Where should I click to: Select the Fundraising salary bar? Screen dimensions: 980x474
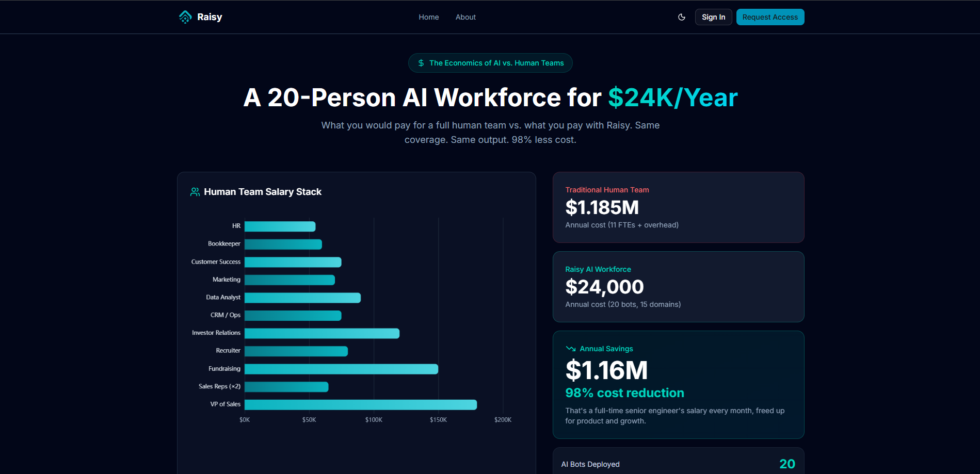click(x=342, y=369)
